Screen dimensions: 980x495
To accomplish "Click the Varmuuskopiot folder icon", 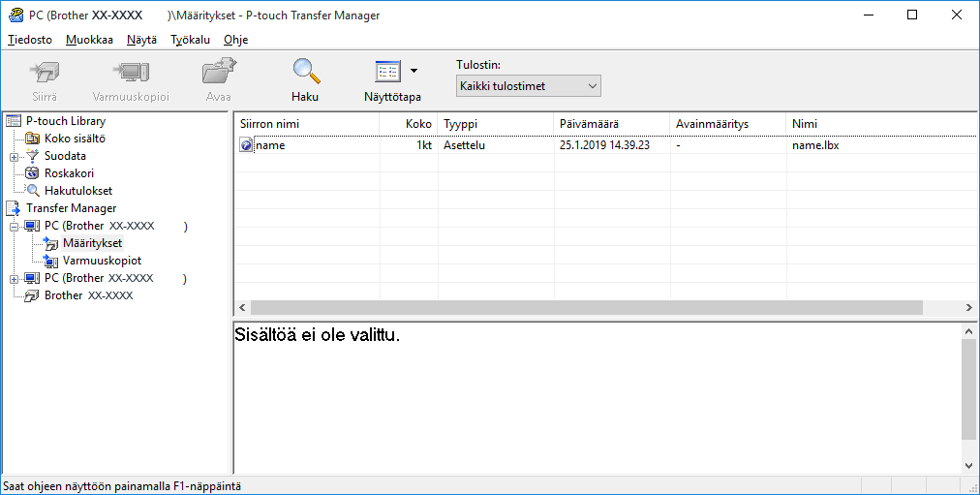I will click(50, 262).
